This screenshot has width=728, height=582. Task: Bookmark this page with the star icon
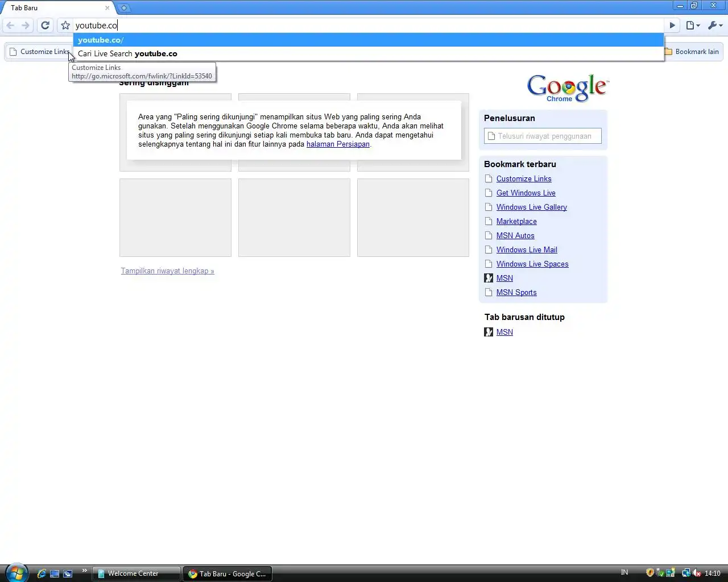click(65, 25)
